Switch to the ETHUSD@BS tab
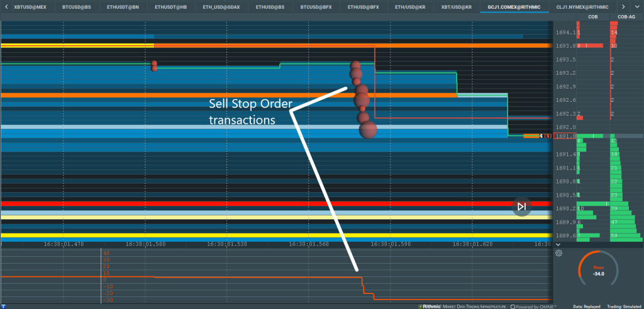 269,7
